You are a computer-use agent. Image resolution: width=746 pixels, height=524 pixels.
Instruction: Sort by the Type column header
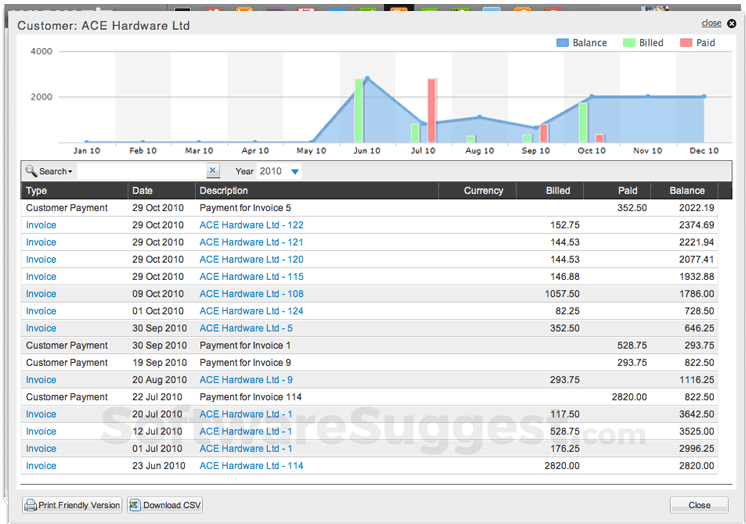74,191
